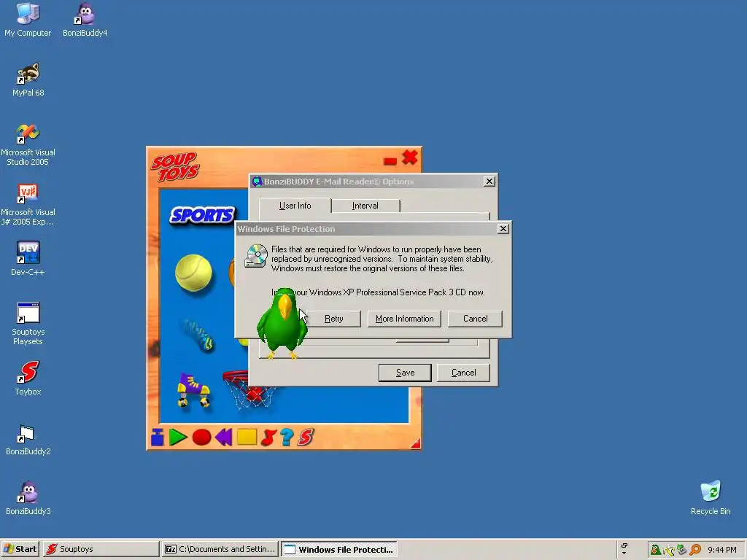Minimize Souptoys with the red bar
This screenshot has height=560, width=747.
click(390, 161)
